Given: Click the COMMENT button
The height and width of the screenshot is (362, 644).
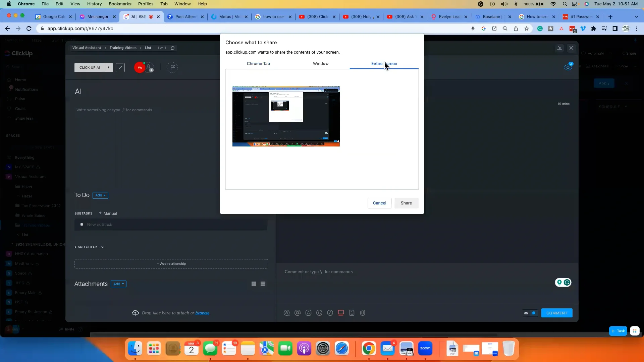Looking at the screenshot, I should [557, 313].
